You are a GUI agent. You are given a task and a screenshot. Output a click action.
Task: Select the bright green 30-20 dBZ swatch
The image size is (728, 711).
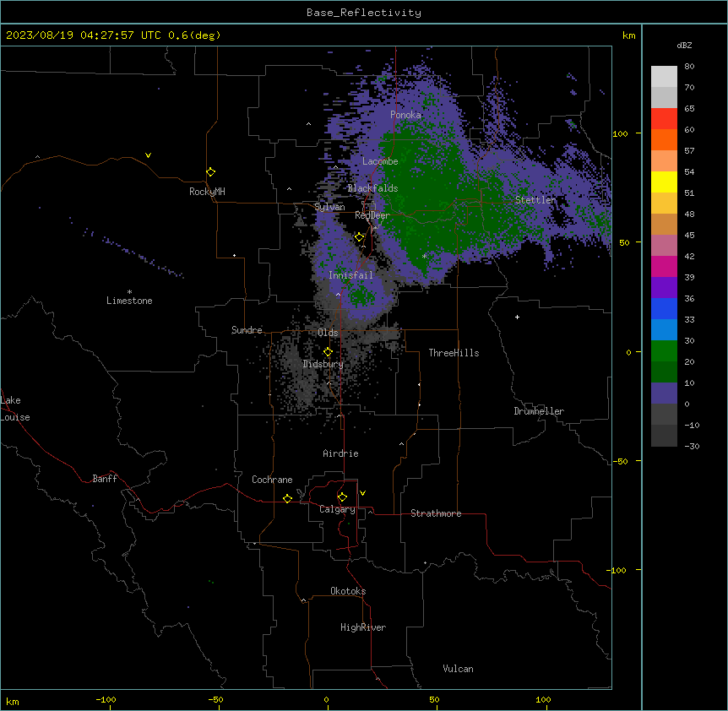point(664,351)
